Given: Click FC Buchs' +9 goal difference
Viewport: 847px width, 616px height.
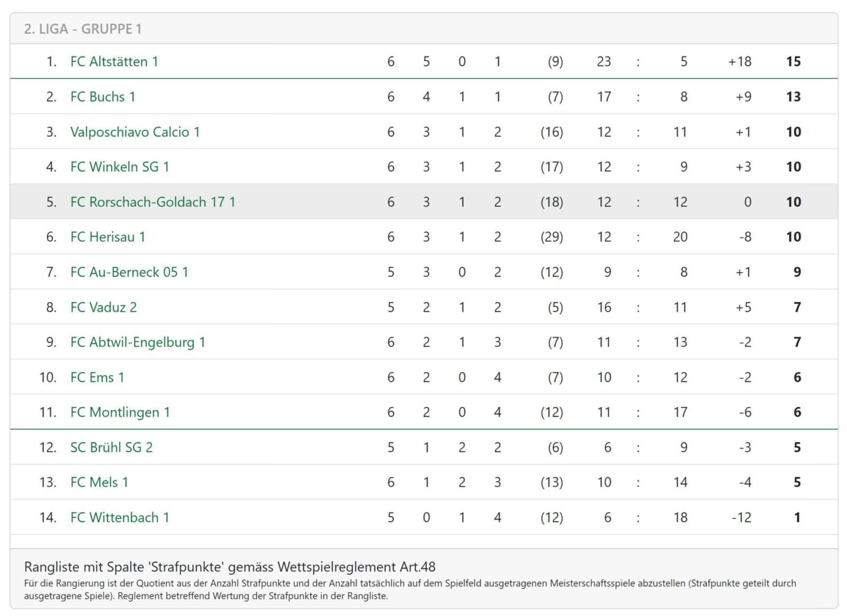Looking at the screenshot, I should (743, 97).
